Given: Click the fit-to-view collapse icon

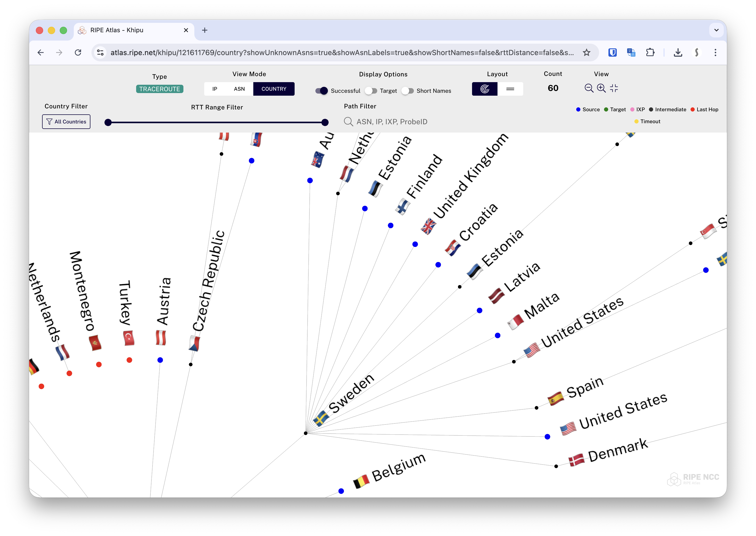Looking at the screenshot, I should click(x=614, y=88).
